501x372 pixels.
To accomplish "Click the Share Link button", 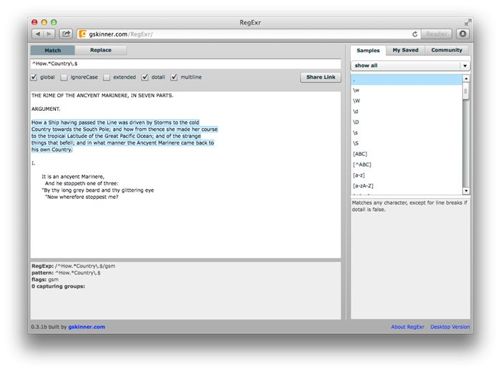I will click(321, 77).
